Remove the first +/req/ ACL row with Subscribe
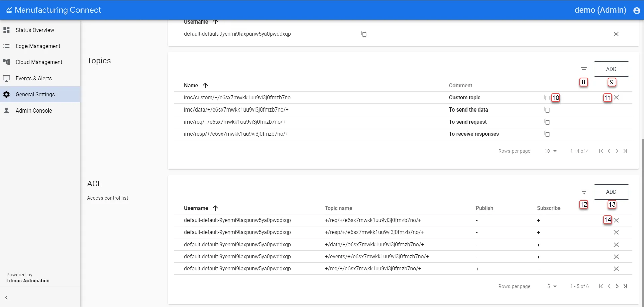The height and width of the screenshot is (307, 644). (616, 220)
